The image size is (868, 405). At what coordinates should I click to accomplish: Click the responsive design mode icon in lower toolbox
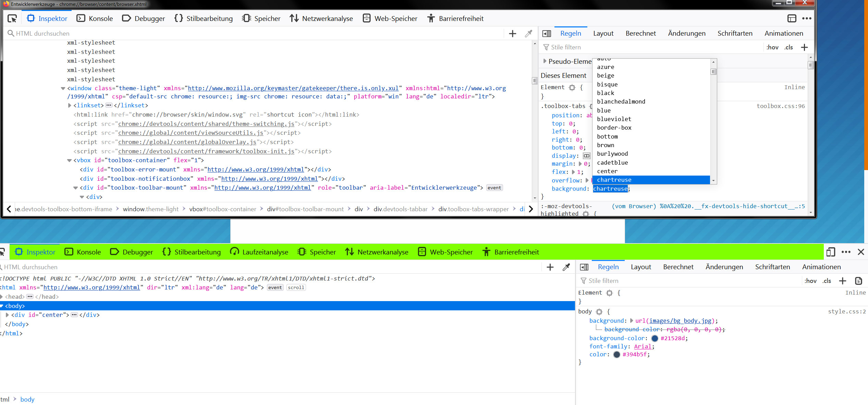click(x=831, y=252)
